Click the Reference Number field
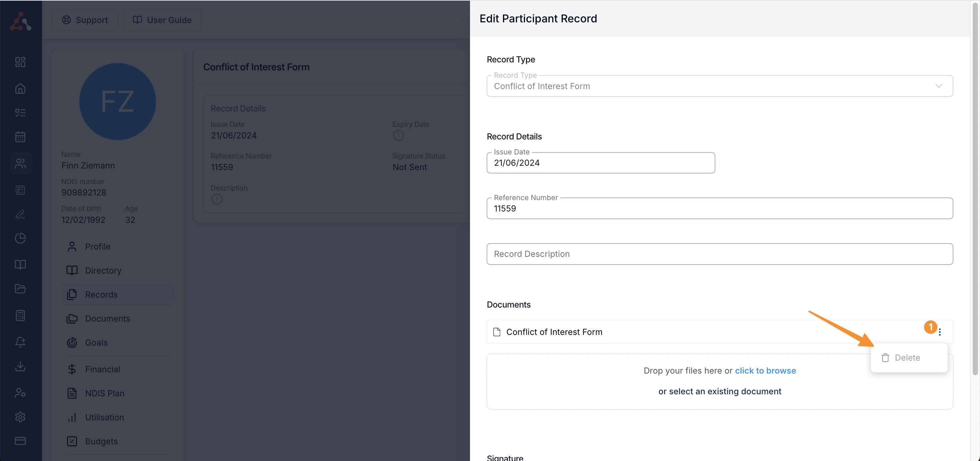Image resolution: width=980 pixels, height=461 pixels. [719, 208]
